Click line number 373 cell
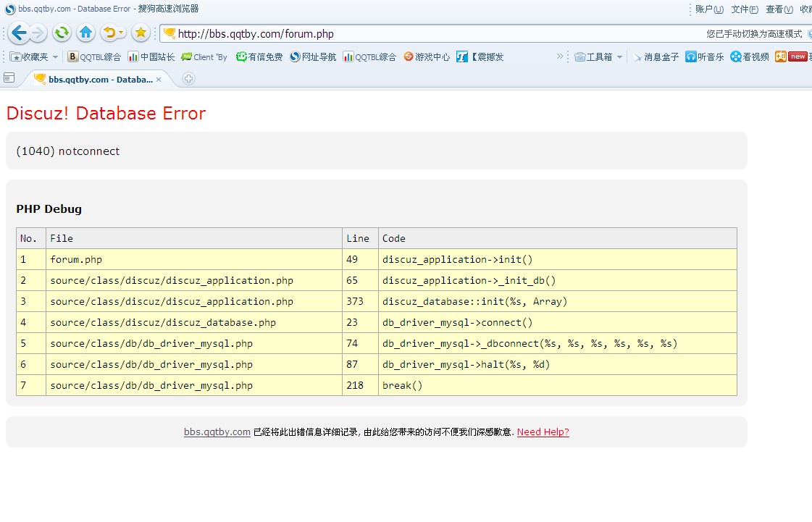 point(360,301)
